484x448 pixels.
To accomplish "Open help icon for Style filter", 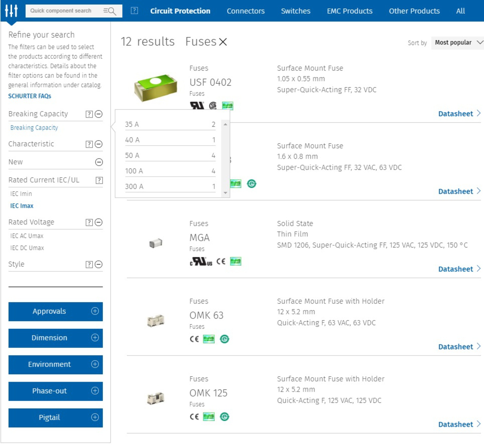I will [89, 265].
